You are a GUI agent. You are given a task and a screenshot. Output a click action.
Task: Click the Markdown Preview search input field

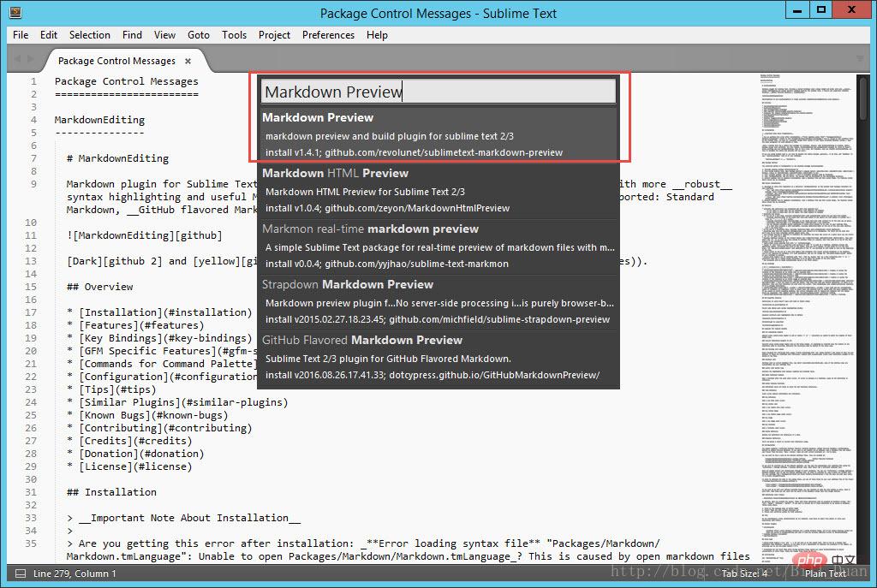pyautogui.click(x=438, y=91)
